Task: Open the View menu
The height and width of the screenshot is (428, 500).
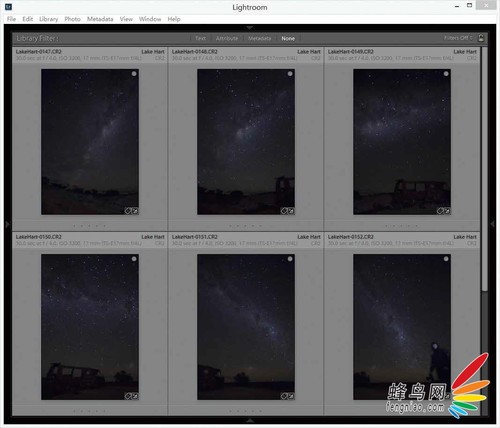Action: coord(126,19)
